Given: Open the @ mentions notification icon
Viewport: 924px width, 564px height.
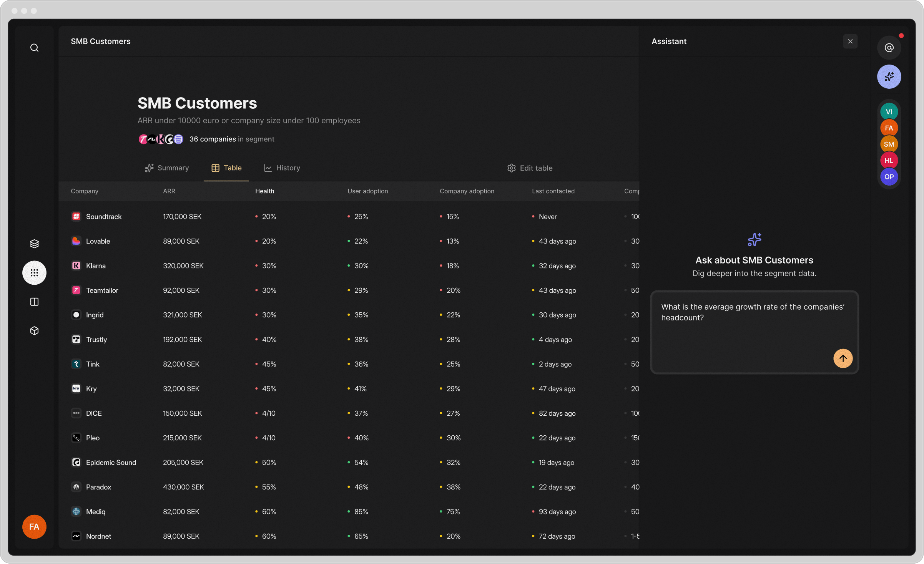Looking at the screenshot, I should click(889, 47).
